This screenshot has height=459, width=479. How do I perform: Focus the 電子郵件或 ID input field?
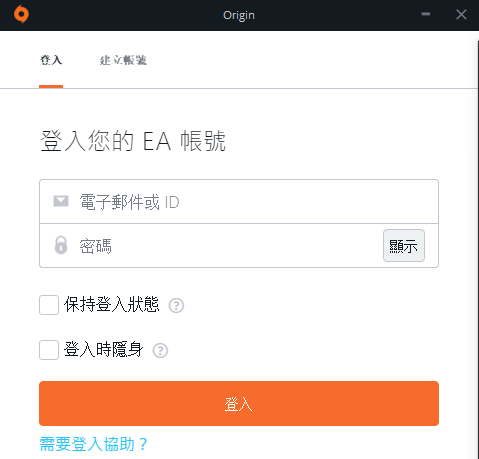coord(239,202)
